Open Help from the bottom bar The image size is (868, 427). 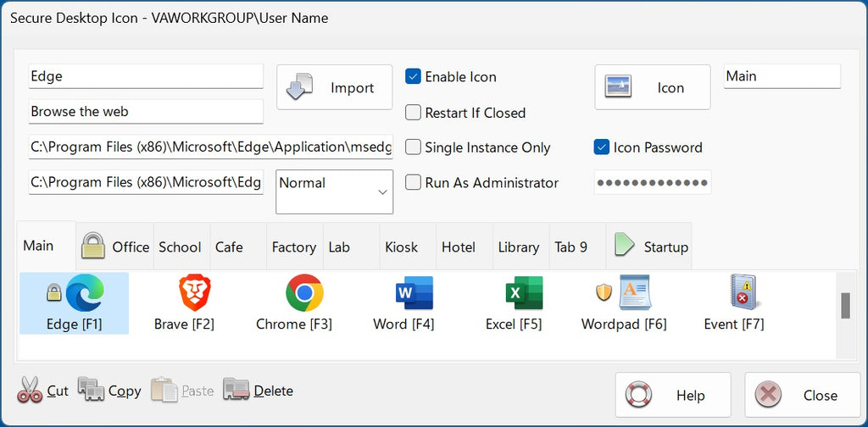tap(673, 396)
